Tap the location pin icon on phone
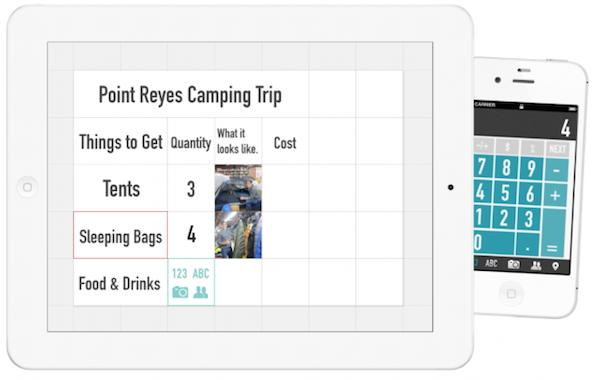The width and height of the screenshot is (600, 380). coord(555,266)
